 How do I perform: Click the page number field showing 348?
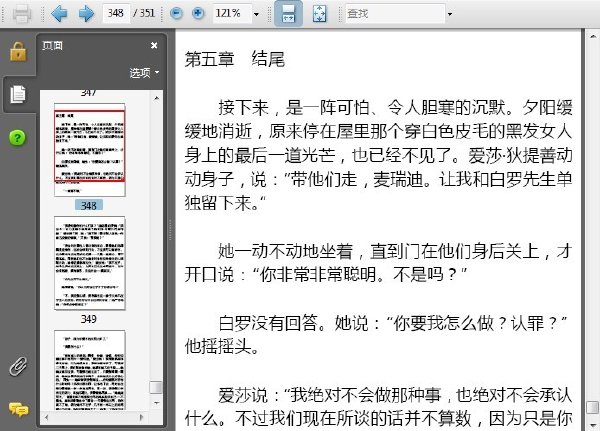point(116,13)
